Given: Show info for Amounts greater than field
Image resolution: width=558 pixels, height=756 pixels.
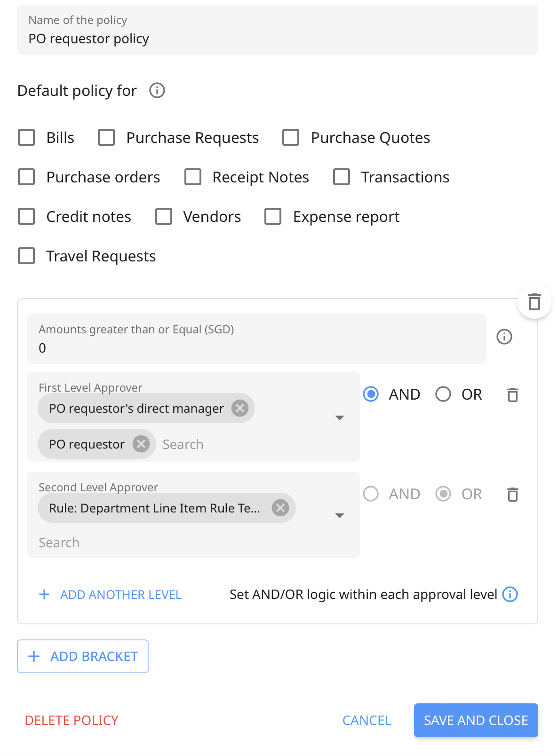Looking at the screenshot, I should (x=504, y=337).
